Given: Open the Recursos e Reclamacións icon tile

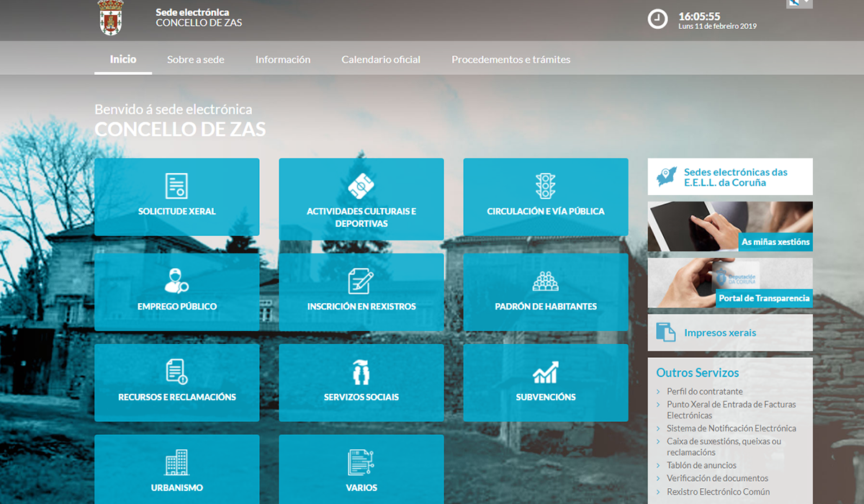Looking at the screenshot, I should (x=176, y=372).
